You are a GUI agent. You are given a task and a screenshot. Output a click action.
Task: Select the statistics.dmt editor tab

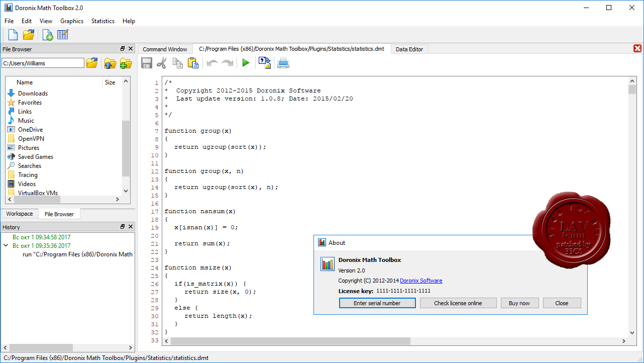[292, 49]
